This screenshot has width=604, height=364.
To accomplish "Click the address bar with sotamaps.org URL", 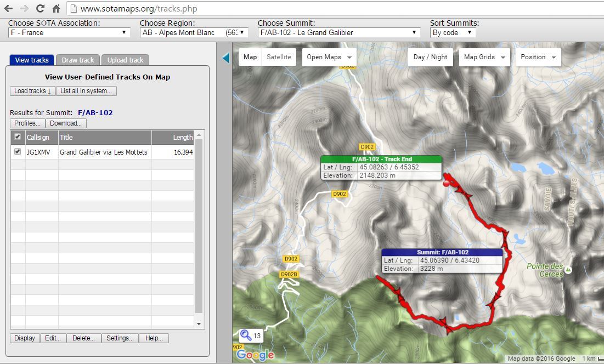I will (x=335, y=8).
